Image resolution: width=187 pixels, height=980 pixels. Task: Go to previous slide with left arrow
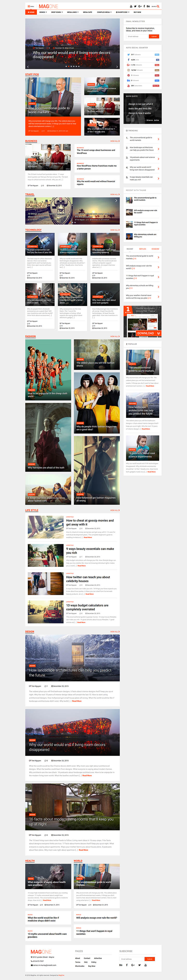click(28, 67)
